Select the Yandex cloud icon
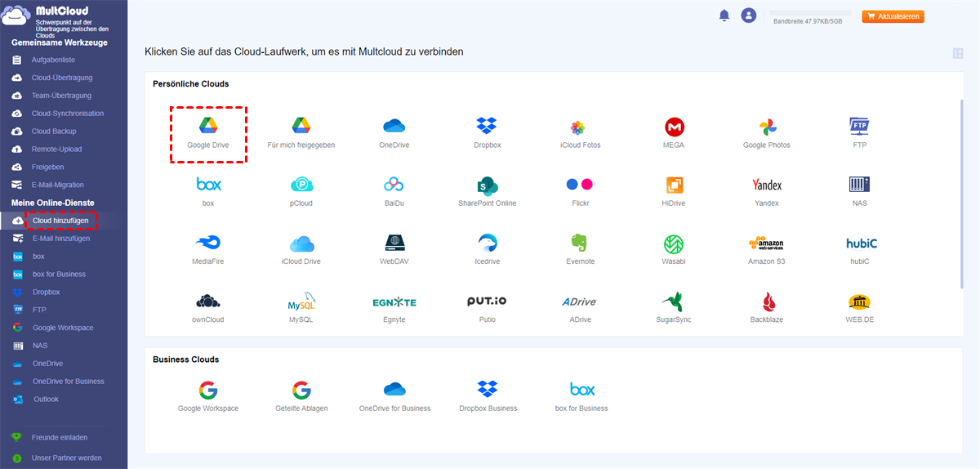The width and height of the screenshot is (980, 469). point(767,185)
